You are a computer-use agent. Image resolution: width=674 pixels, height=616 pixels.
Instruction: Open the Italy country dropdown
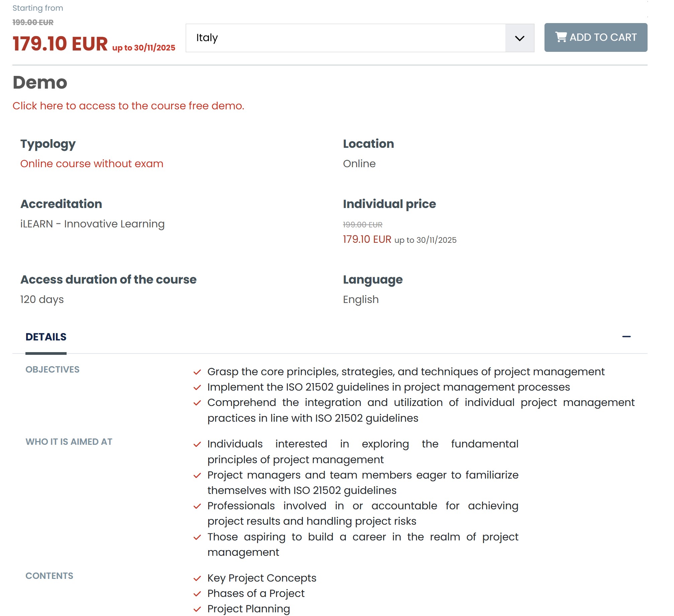point(345,38)
